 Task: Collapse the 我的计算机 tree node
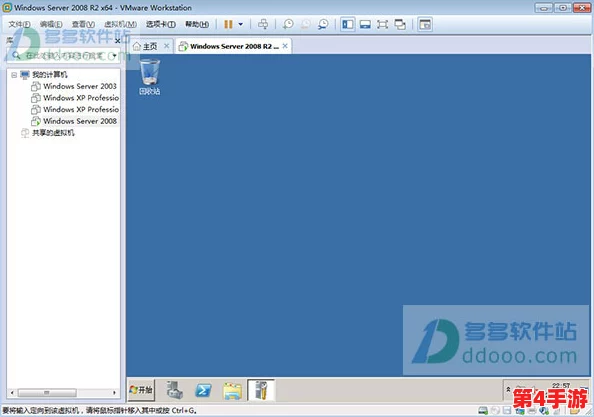coord(14,75)
